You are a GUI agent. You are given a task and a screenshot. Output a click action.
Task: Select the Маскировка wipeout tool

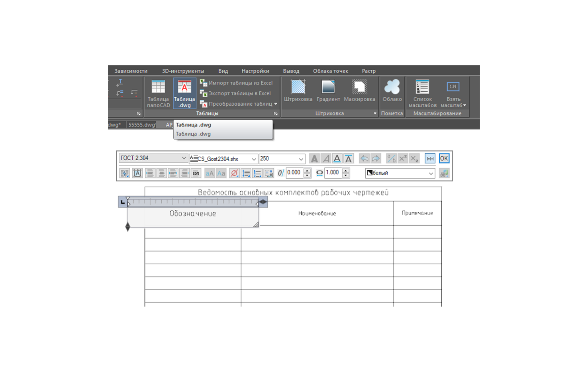click(x=359, y=91)
